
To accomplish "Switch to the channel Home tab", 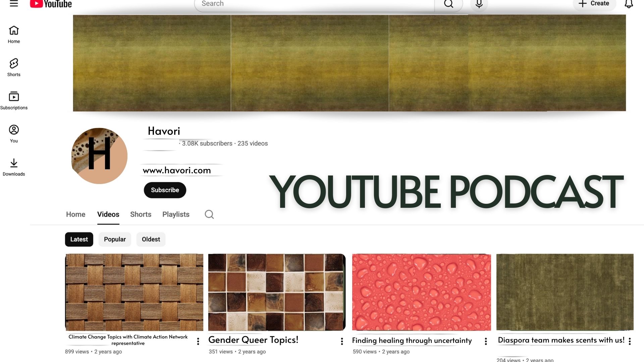I will (x=75, y=215).
